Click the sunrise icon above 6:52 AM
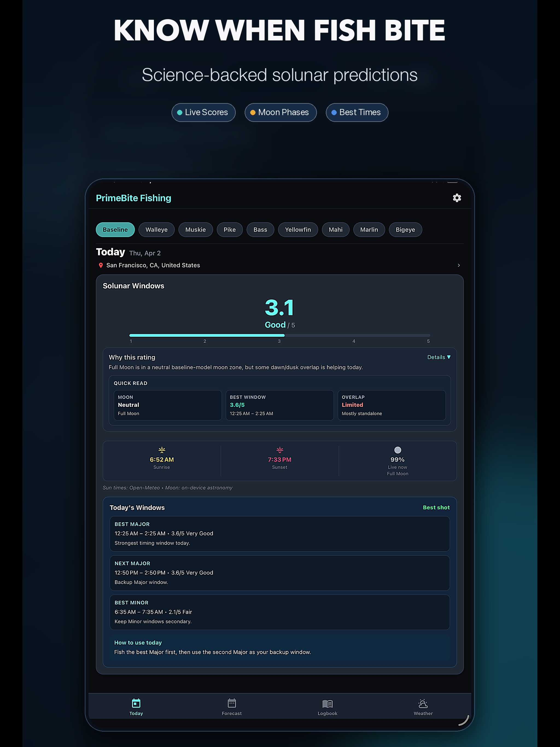The height and width of the screenshot is (747, 560). click(162, 450)
